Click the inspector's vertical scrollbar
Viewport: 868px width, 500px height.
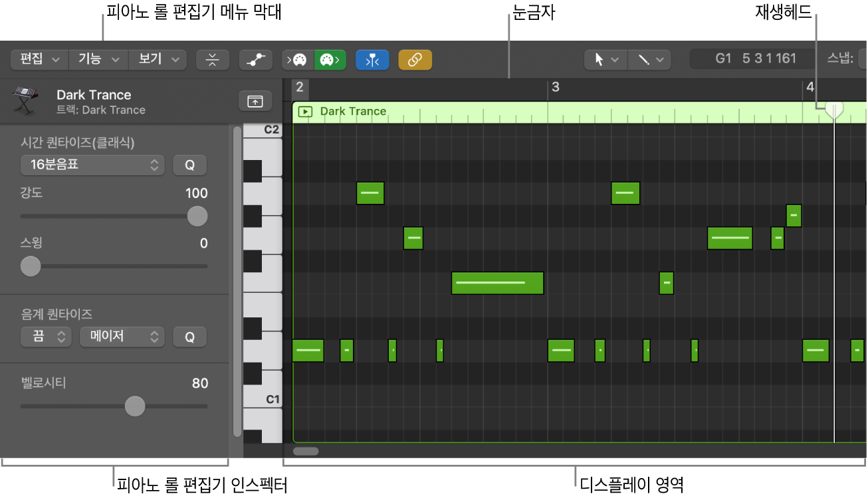click(x=237, y=281)
